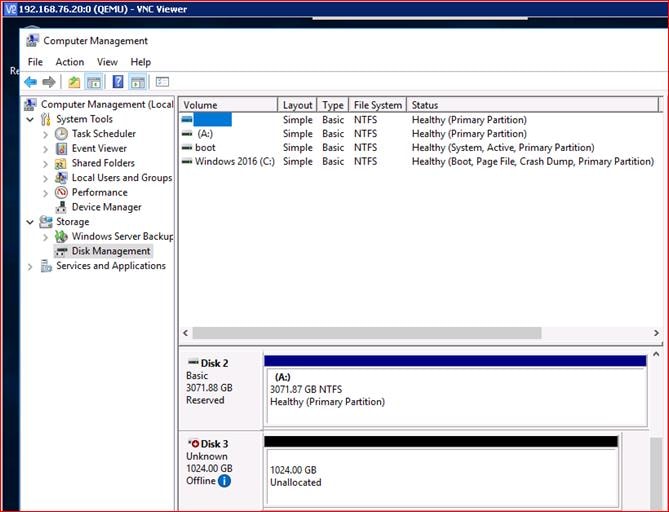Click the Event Viewer icon
Screen dimensions: 669x512
click(x=61, y=148)
